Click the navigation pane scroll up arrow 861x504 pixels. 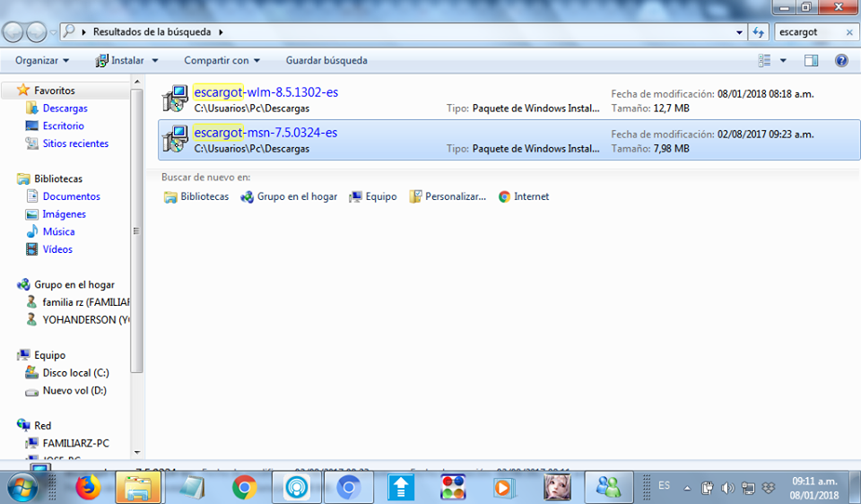(x=136, y=82)
